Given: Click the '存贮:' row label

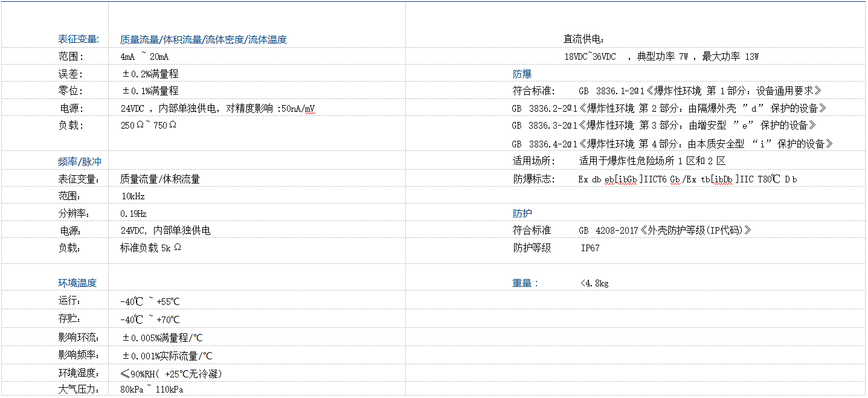Looking at the screenshot, I should 69,319.
